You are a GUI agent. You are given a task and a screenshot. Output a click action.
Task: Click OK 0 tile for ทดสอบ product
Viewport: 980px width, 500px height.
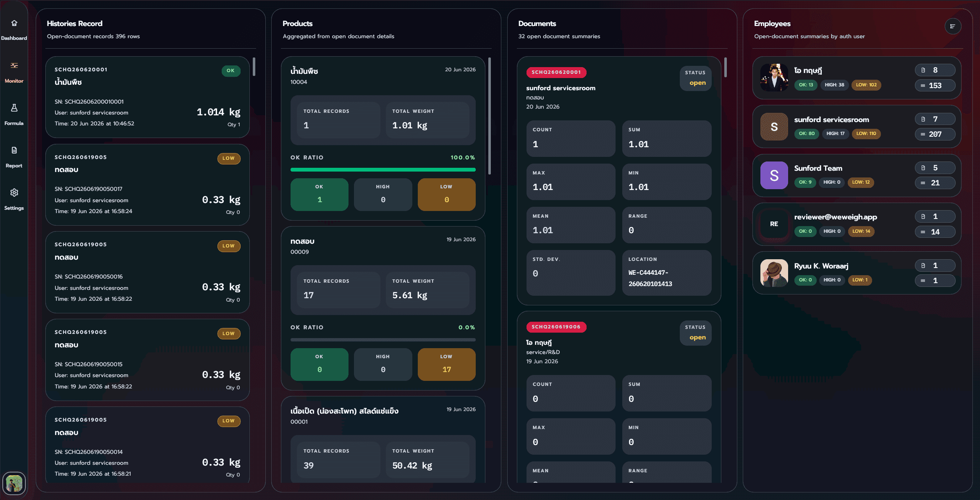pyautogui.click(x=320, y=364)
